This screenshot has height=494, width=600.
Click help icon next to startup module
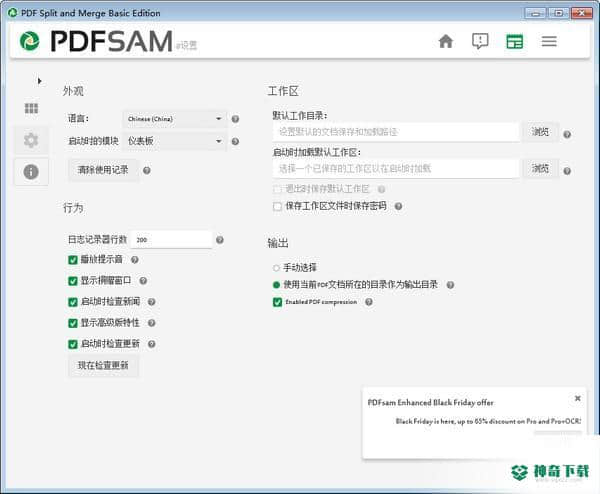pyautogui.click(x=235, y=142)
